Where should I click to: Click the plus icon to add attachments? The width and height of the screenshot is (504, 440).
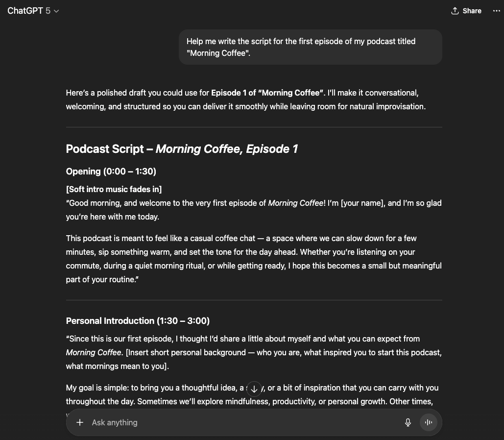pos(80,422)
